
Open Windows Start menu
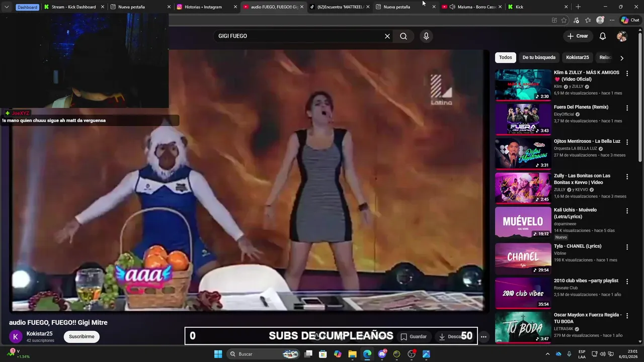218,354
